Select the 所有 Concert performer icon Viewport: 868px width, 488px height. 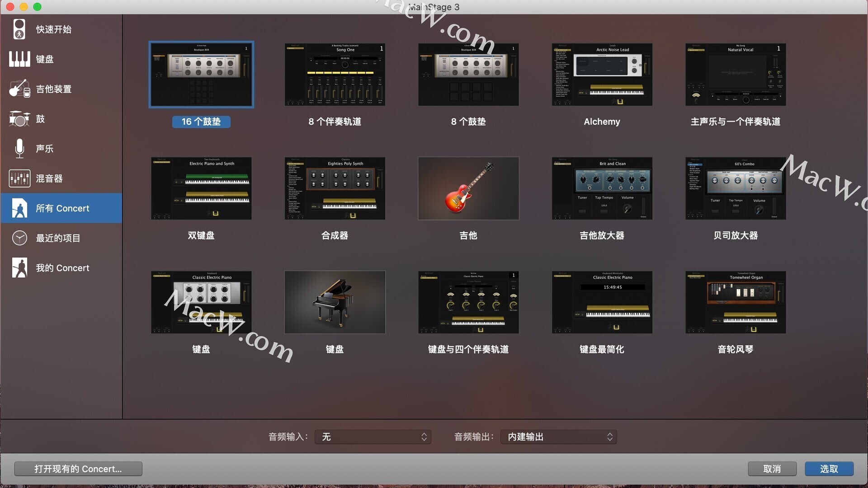pyautogui.click(x=19, y=208)
